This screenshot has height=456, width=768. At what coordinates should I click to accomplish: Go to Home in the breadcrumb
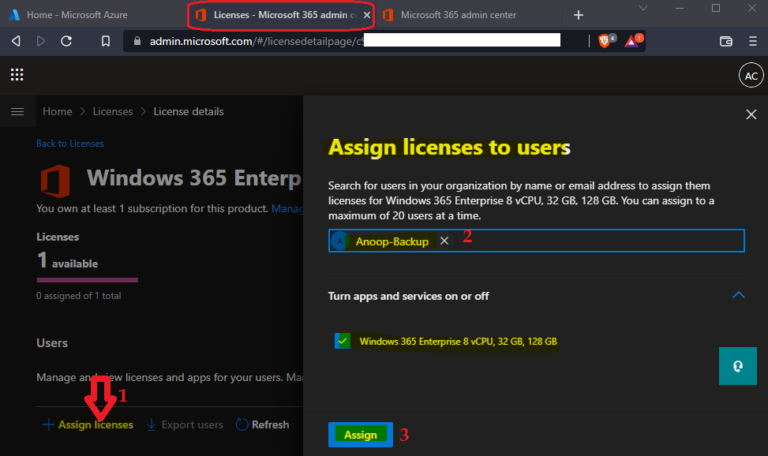(x=57, y=112)
